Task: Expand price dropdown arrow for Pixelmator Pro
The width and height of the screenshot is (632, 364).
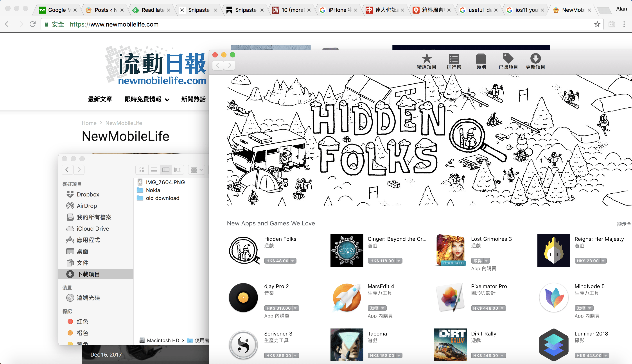Action: coord(502,308)
